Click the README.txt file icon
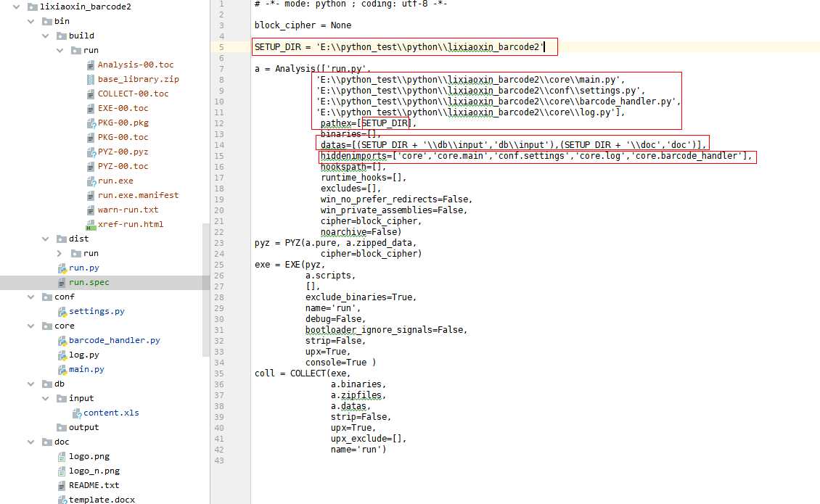The width and height of the screenshot is (820, 504). click(62, 486)
